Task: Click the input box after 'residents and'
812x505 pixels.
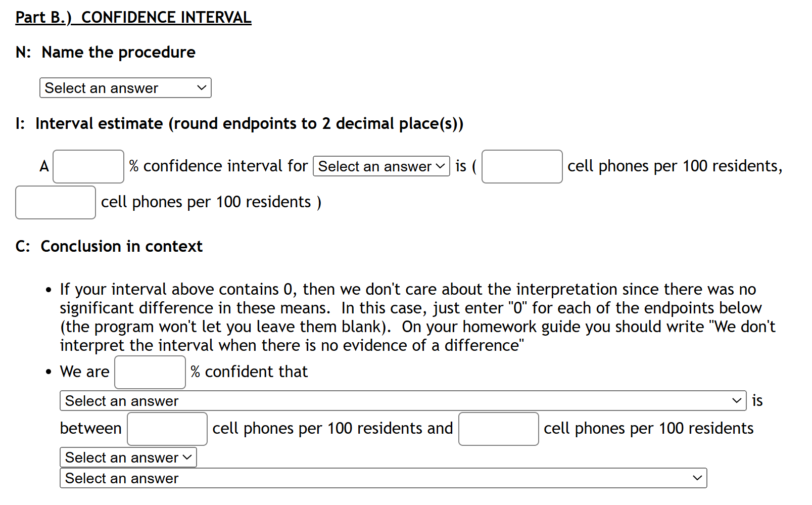Action: click(x=499, y=429)
